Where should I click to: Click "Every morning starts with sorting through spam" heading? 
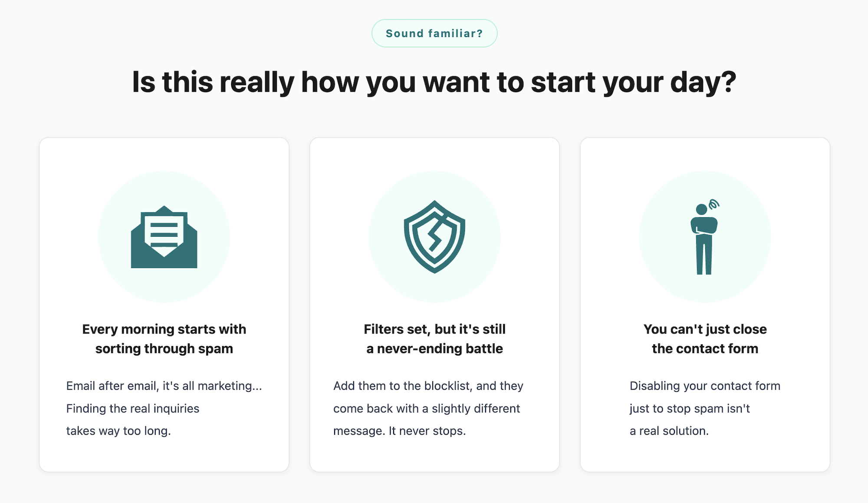164,329
